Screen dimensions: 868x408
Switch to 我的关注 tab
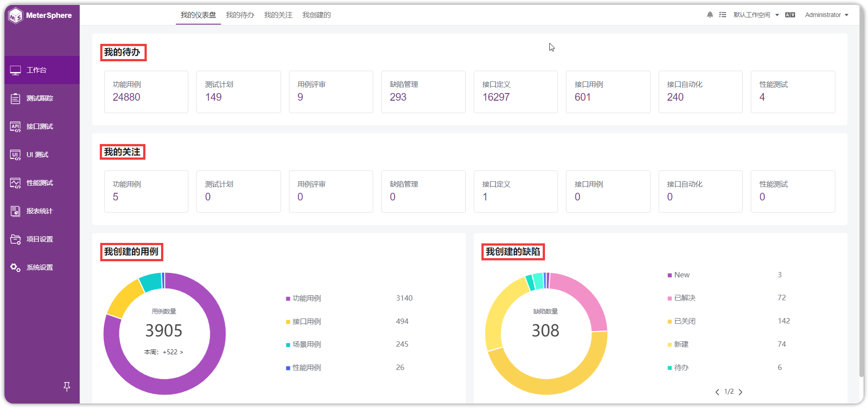tap(278, 15)
